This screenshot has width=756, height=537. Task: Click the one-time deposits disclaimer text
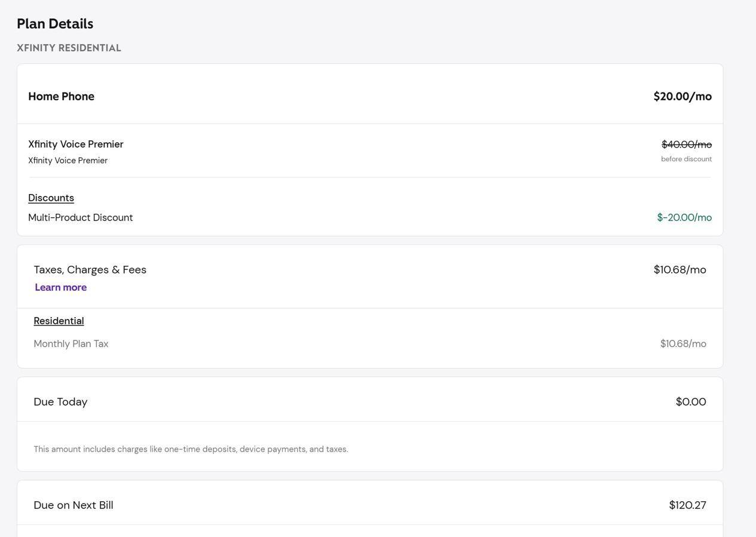191,449
